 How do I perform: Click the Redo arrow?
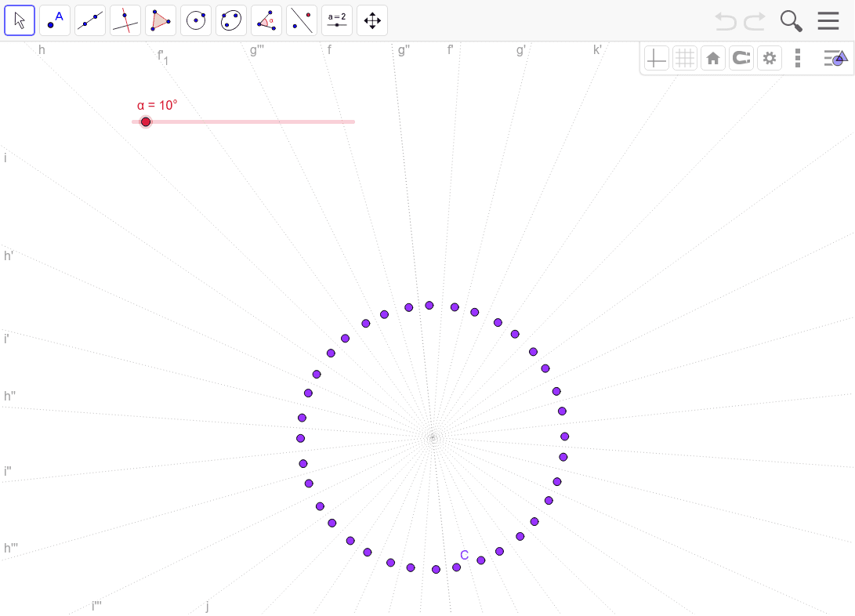[755, 21]
